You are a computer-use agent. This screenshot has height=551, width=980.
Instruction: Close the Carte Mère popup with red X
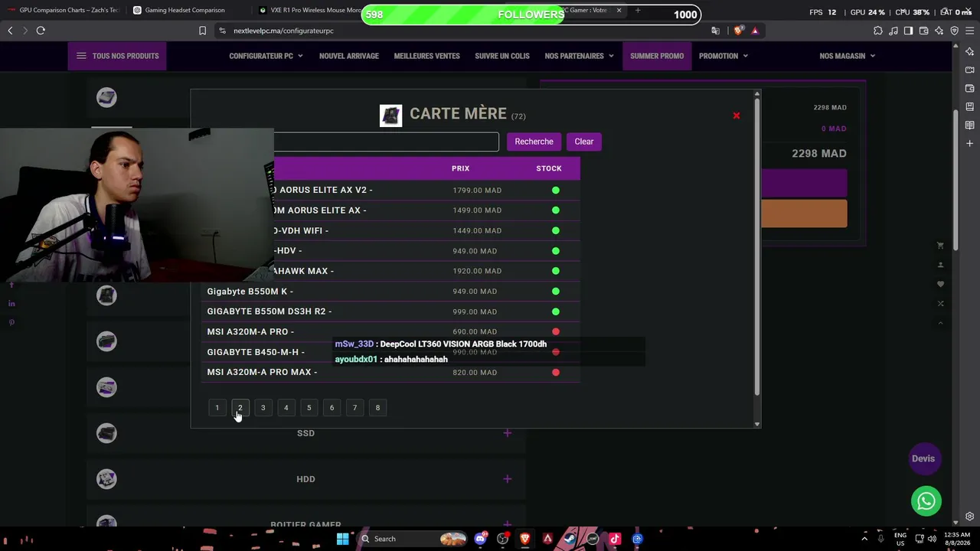(x=737, y=116)
